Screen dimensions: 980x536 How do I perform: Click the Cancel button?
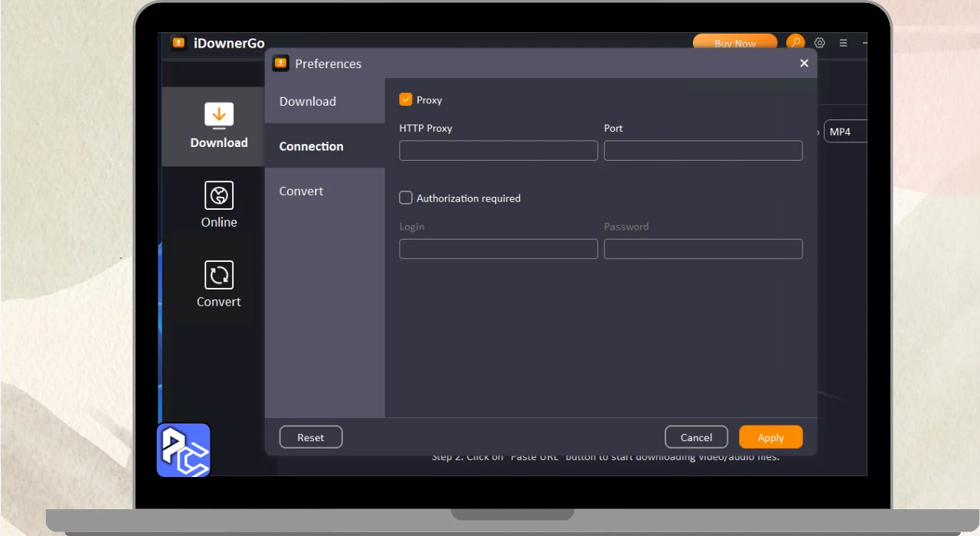pos(696,437)
